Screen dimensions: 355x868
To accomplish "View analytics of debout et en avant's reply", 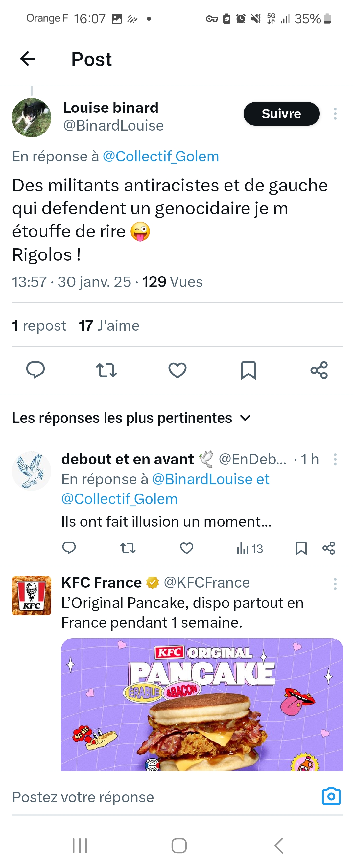I will [249, 548].
